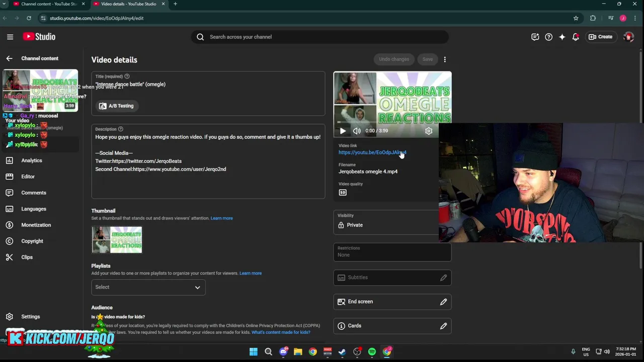
Task: Open Comments in the sidebar
Action: click(41, 193)
